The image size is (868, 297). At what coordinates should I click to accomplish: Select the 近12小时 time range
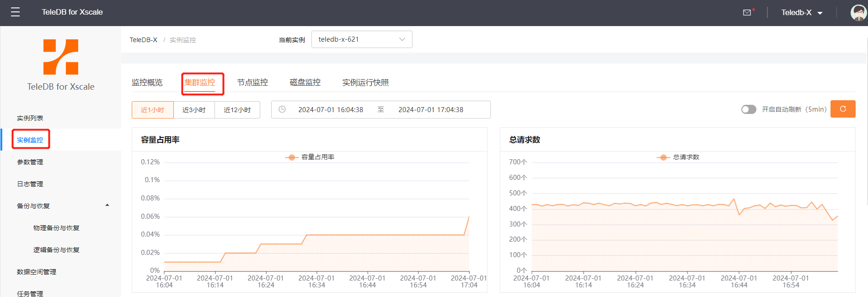tap(237, 110)
